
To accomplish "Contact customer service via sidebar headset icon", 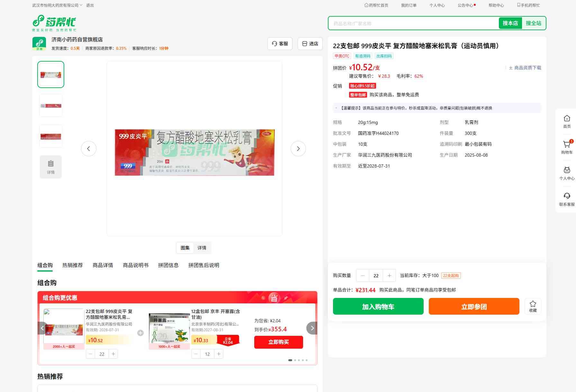I will click(567, 199).
